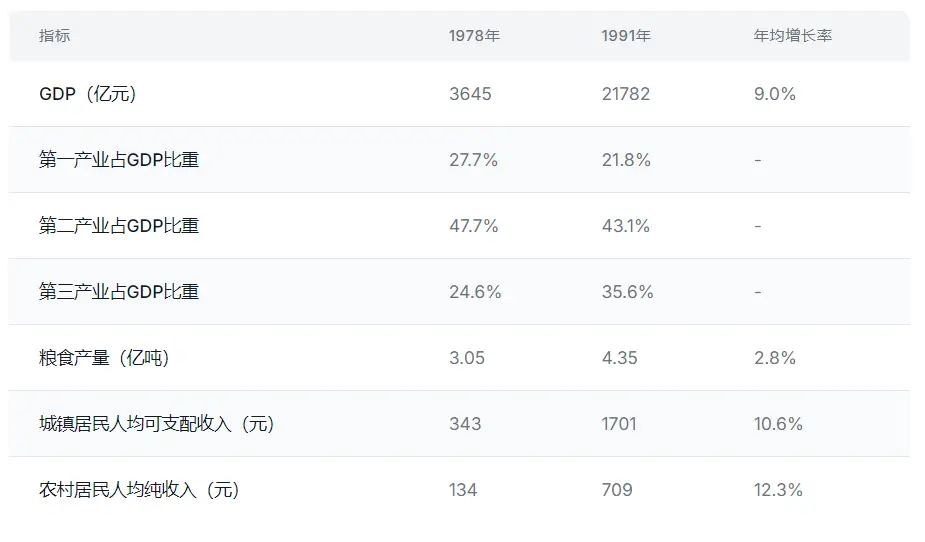
Task: Click the 1991 GDP value 21782
Action: [626, 94]
